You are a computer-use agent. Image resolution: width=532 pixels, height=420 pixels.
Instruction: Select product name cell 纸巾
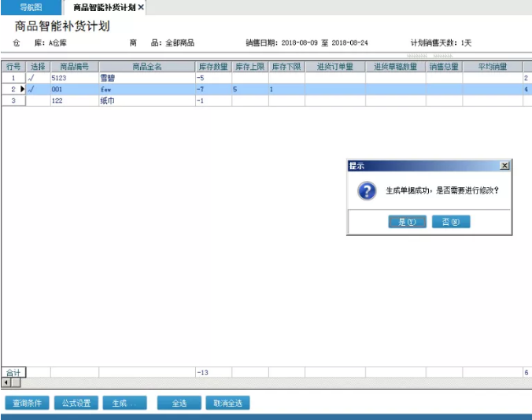tap(147, 101)
